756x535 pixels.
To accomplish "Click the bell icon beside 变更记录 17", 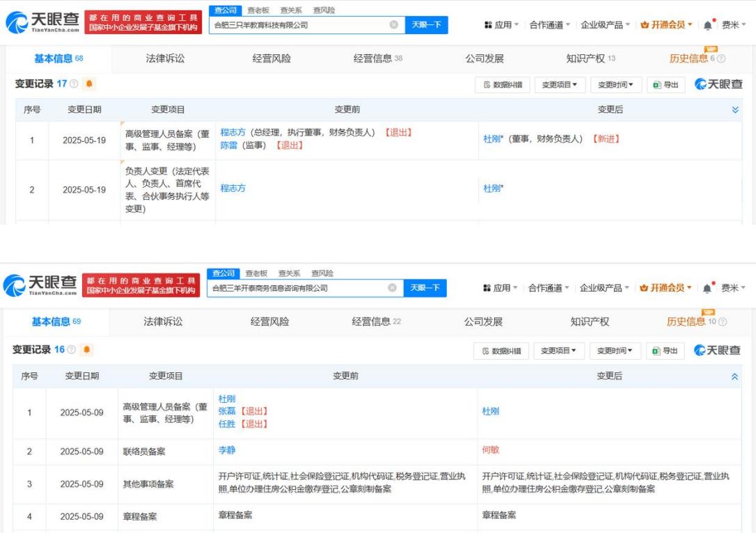I will tap(89, 84).
